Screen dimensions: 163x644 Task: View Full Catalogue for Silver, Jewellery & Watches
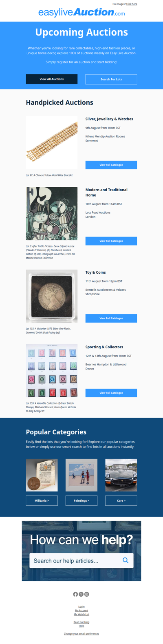(x=111, y=165)
